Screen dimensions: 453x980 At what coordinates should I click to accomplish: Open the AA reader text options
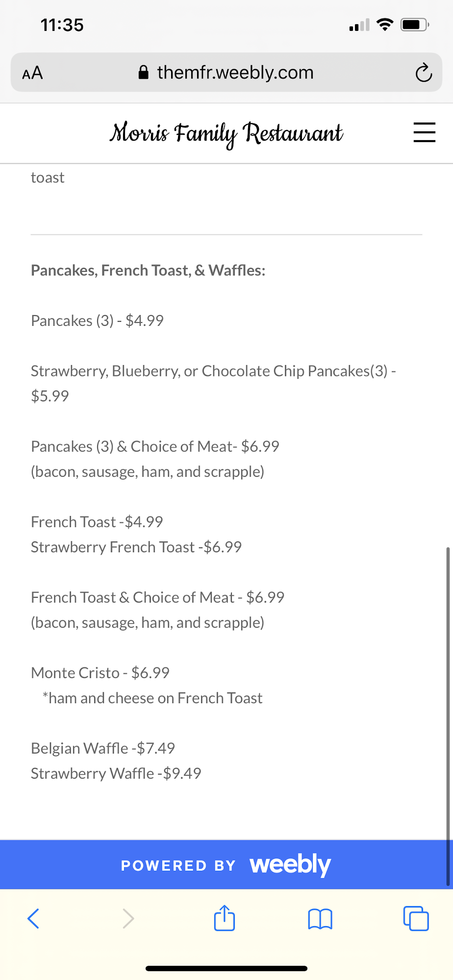coord(32,73)
